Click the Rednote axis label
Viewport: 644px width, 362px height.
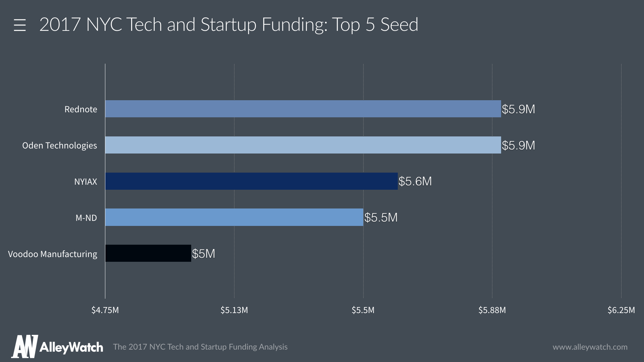pos(81,109)
